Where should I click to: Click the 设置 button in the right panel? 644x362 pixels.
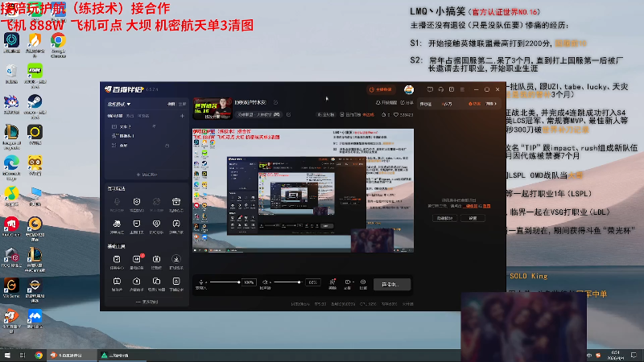(x=473, y=218)
